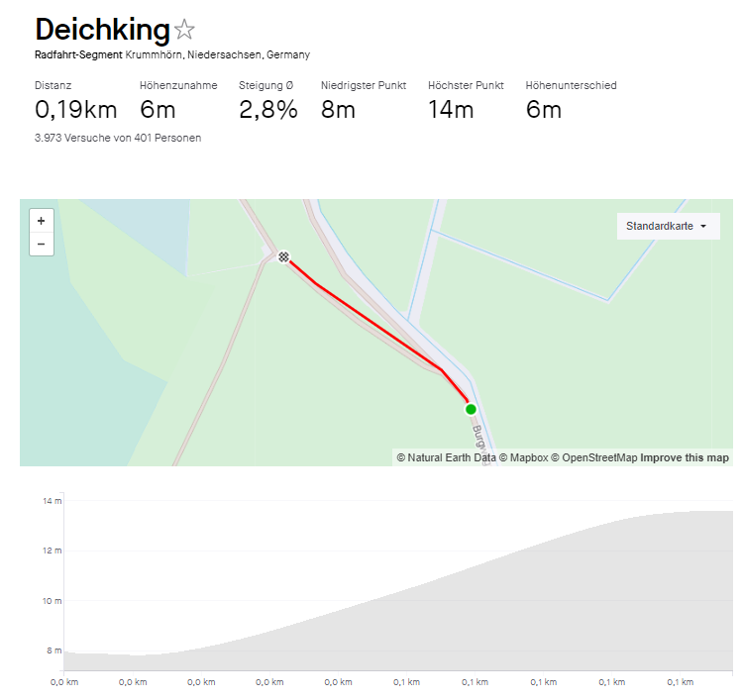The image size is (742, 700).
Task: Click the red segment route line
Action: pos(376,327)
